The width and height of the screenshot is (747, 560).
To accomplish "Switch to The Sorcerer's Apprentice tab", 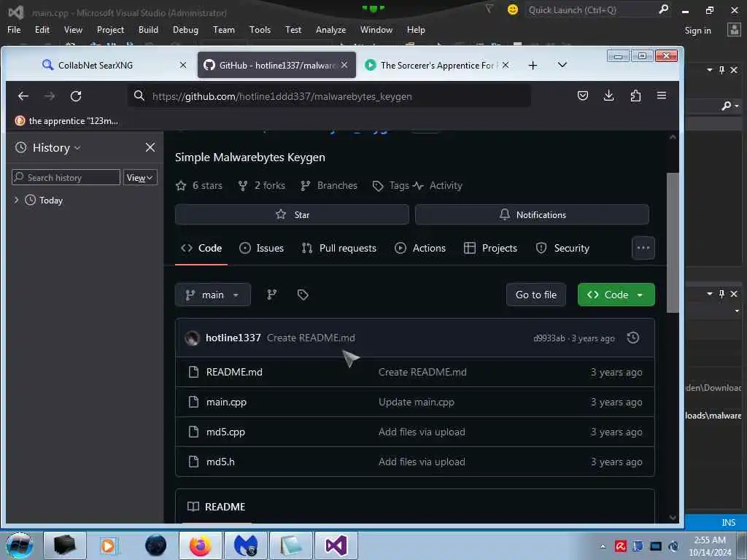I will (437, 65).
